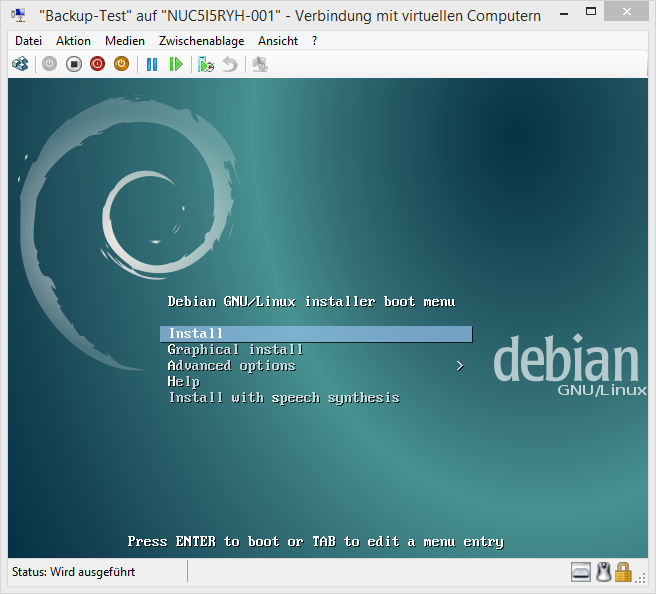The width and height of the screenshot is (656, 594).
Task: Click the enhanced session toolbar icon
Action: [260, 64]
